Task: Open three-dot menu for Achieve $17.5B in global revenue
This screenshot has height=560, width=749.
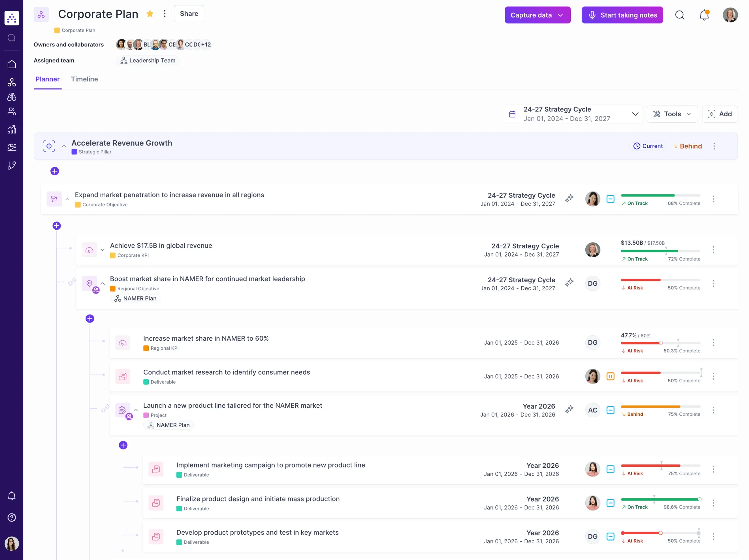Action: (713, 250)
